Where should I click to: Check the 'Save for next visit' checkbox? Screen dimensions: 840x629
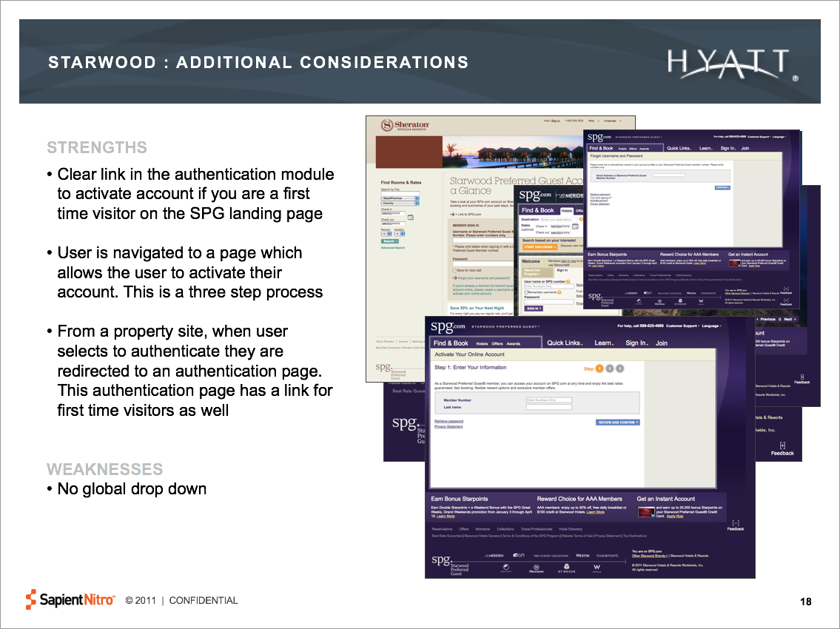454,272
